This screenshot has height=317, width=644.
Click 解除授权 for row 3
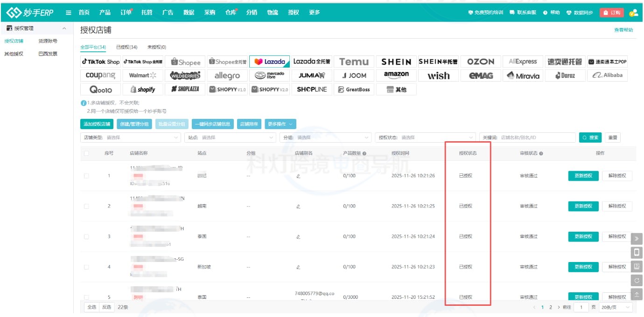pyautogui.click(x=617, y=236)
